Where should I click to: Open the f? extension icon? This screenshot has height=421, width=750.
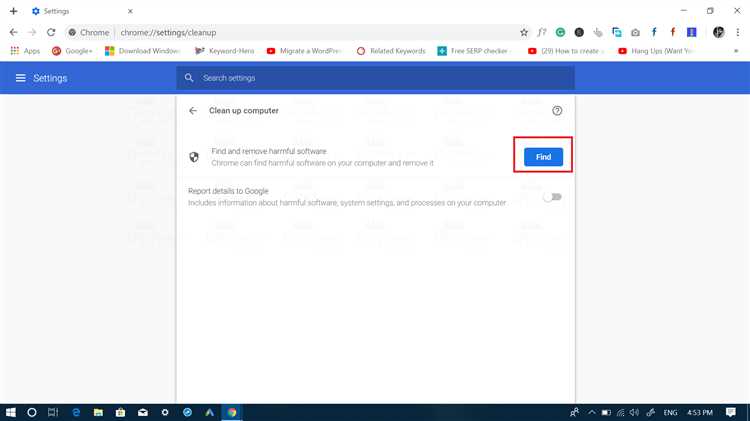tap(541, 33)
